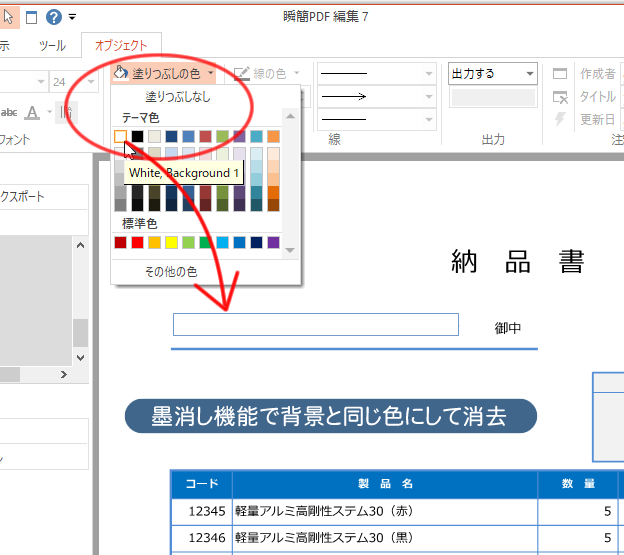This screenshot has height=555, width=624.
Task: Click the left panel scroll right arrow
Action: coord(64,374)
